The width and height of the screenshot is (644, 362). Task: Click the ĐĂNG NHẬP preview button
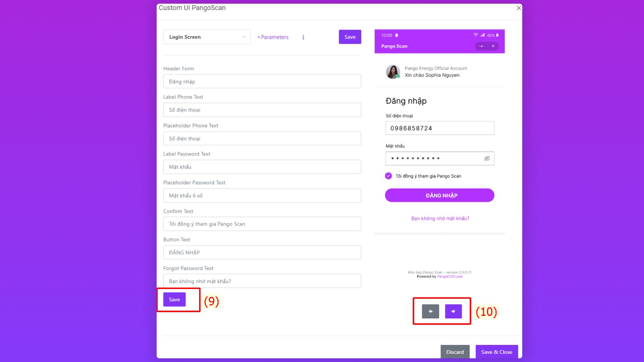click(439, 195)
